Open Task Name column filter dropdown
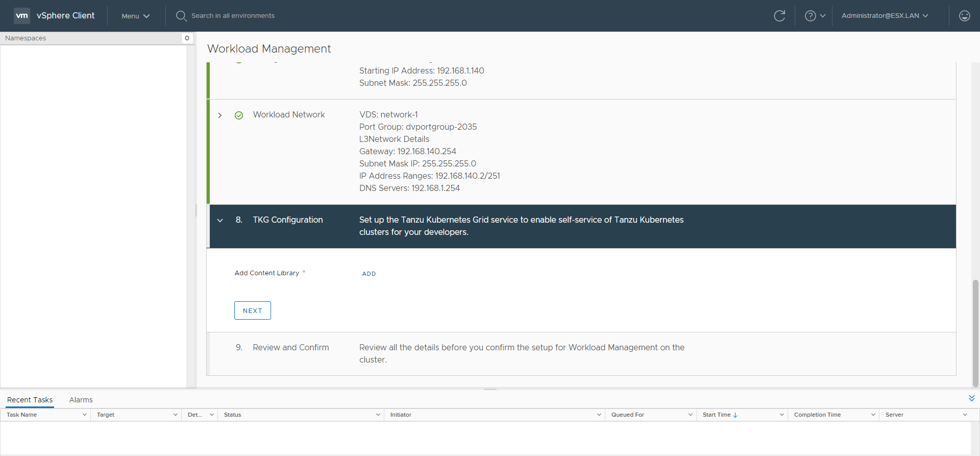This screenshot has height=456, width=980. [x=84, y=415]
